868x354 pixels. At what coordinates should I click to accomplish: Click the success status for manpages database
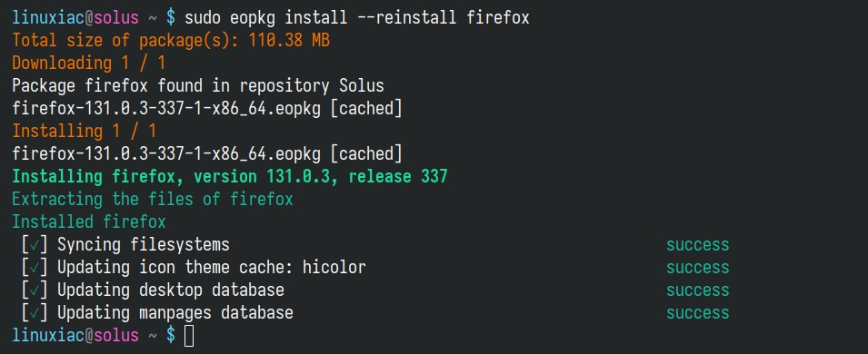click(x=697, y=312)
